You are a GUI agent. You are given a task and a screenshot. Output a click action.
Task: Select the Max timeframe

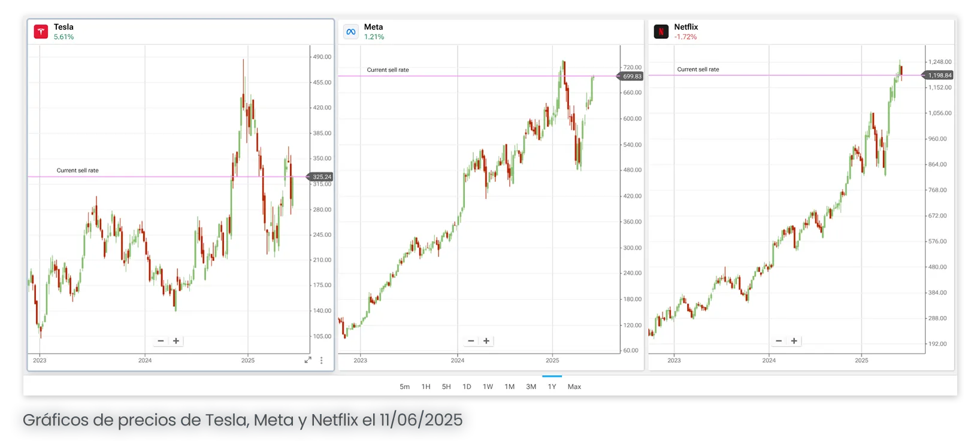coord(574,387)
